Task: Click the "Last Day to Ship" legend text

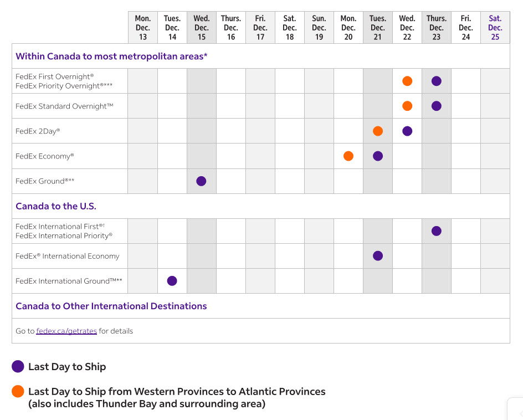Action: pos(67,366)
